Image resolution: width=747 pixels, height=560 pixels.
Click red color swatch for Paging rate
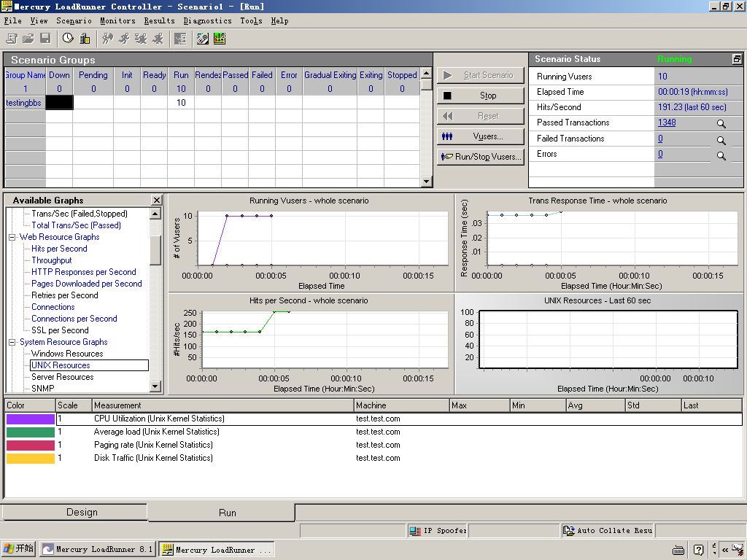(31, 446)
